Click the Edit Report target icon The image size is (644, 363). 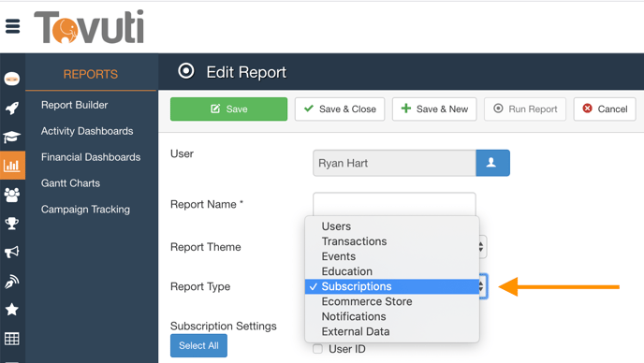click(x=186, y=71)
